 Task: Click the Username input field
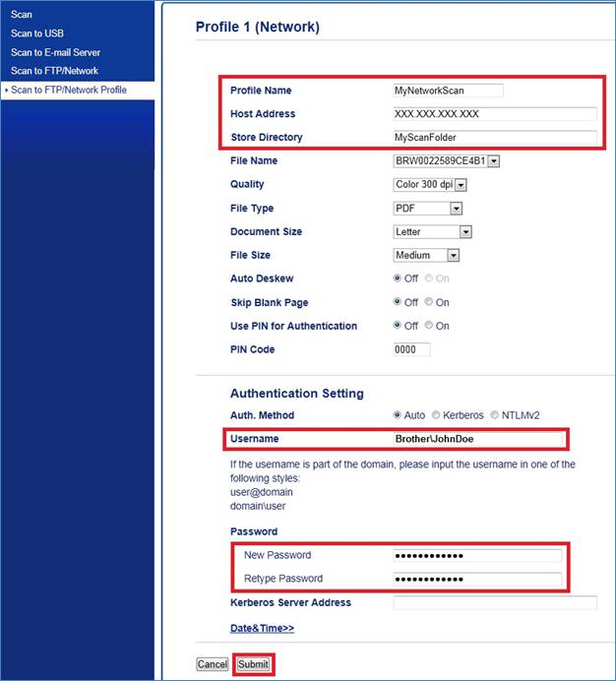(x=478, y=439)
